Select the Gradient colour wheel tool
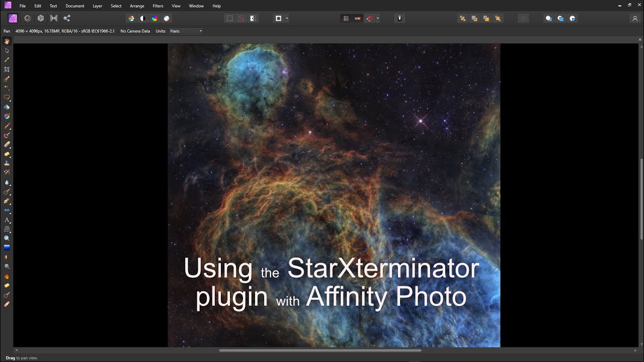The height and width of the screenshot is (362, 644). (x=7, y=116)
